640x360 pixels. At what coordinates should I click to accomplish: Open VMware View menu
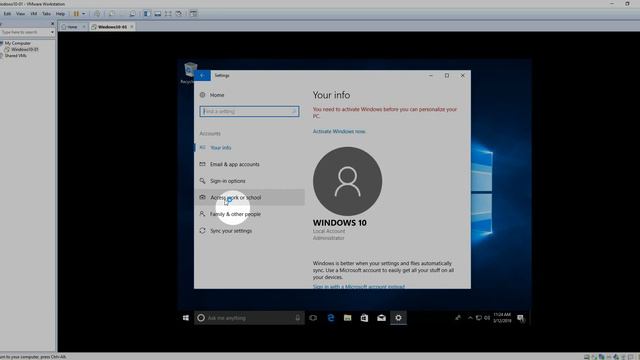pyautogui.click(x=20, y=13)
